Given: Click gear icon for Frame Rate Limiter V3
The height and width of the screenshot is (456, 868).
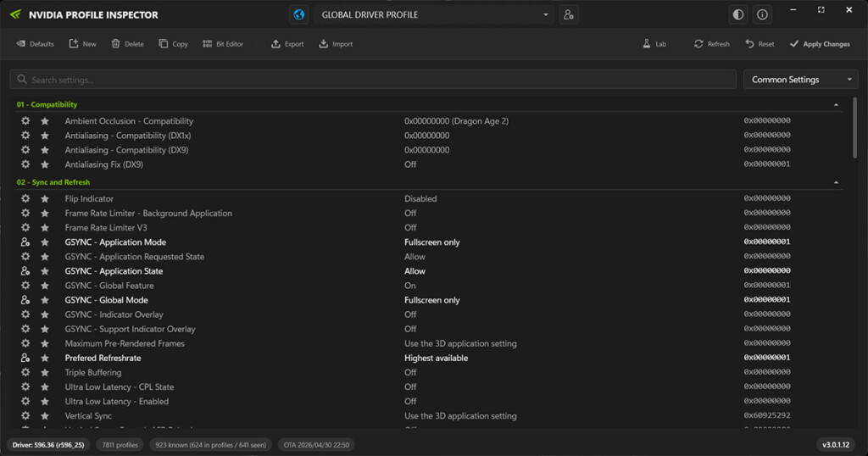Looking at the screenshot, I should coord(25,227).
